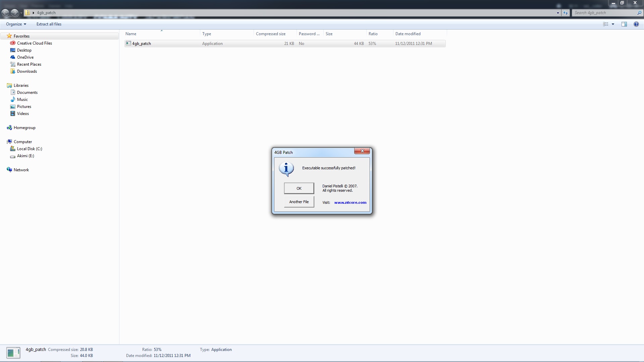This screenshot has width=644, height=362.
Task: Sort files by Compressed size column
Action: click(x=271, y=34)
